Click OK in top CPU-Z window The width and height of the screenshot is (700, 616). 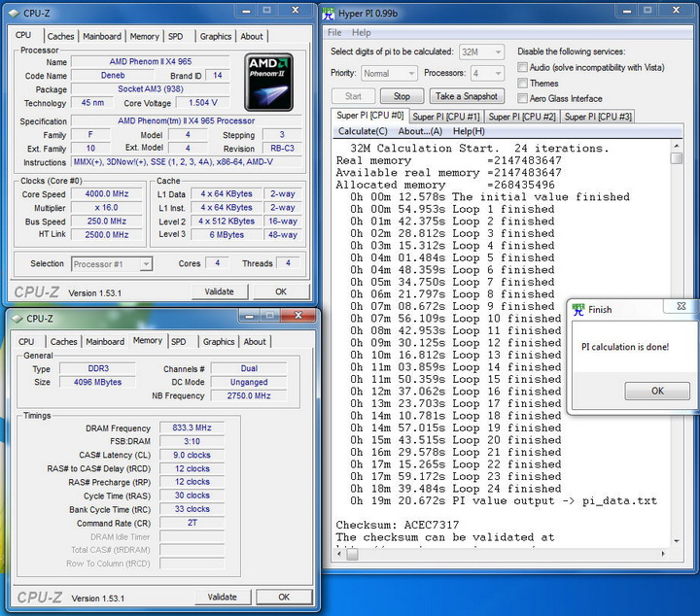[281, 291]
